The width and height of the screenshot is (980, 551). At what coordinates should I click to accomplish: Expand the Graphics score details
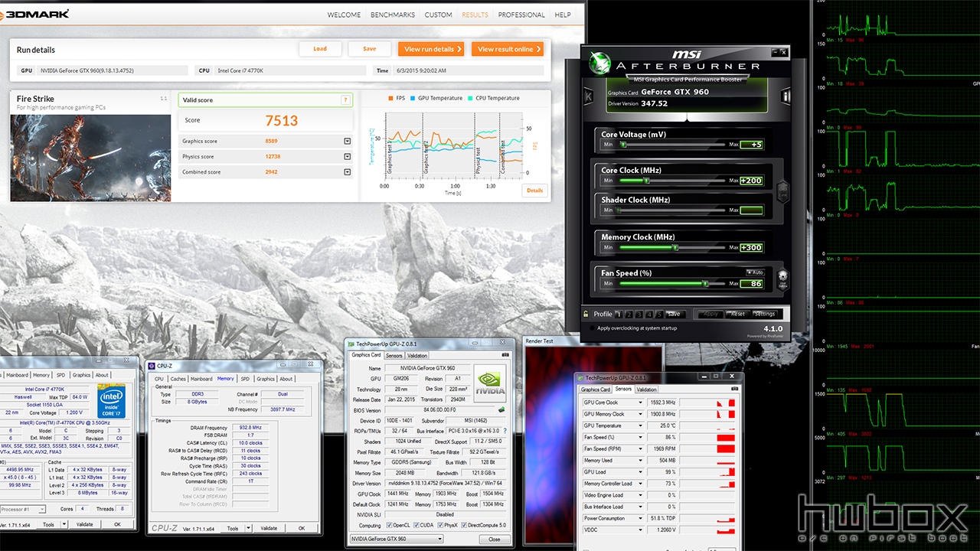(347, 142)
